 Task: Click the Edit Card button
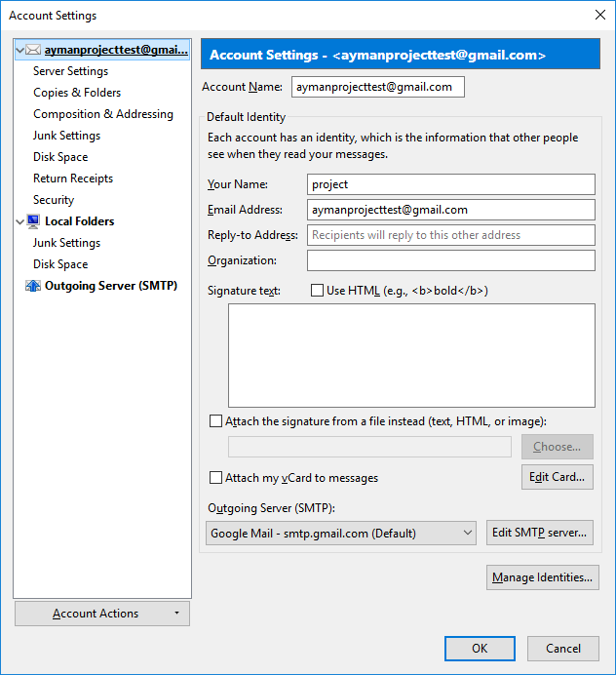(558, 477)
